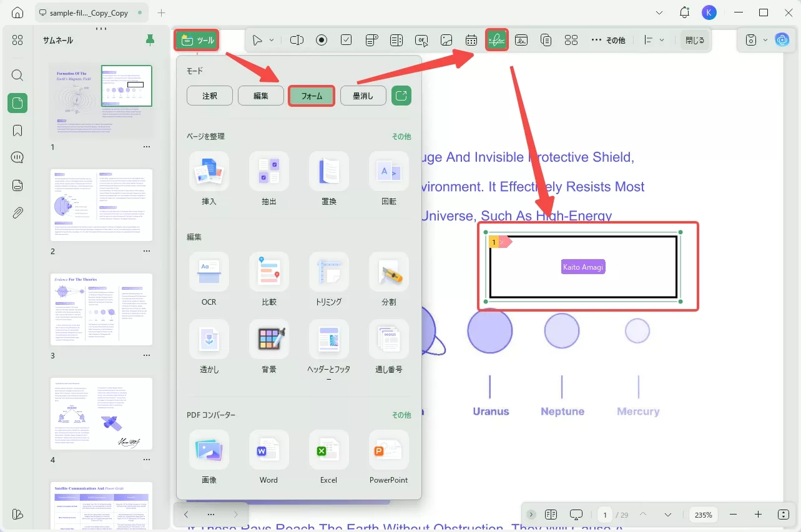Open the tab list dropdown in title bar
Image resolution: width=801 pixels, height=532 pixels.
click(660, 12)
